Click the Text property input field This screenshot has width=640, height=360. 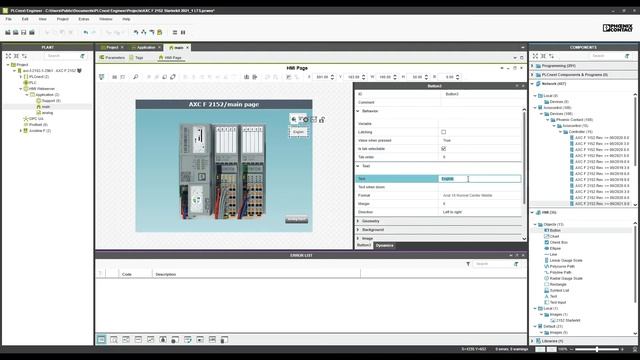480,179
